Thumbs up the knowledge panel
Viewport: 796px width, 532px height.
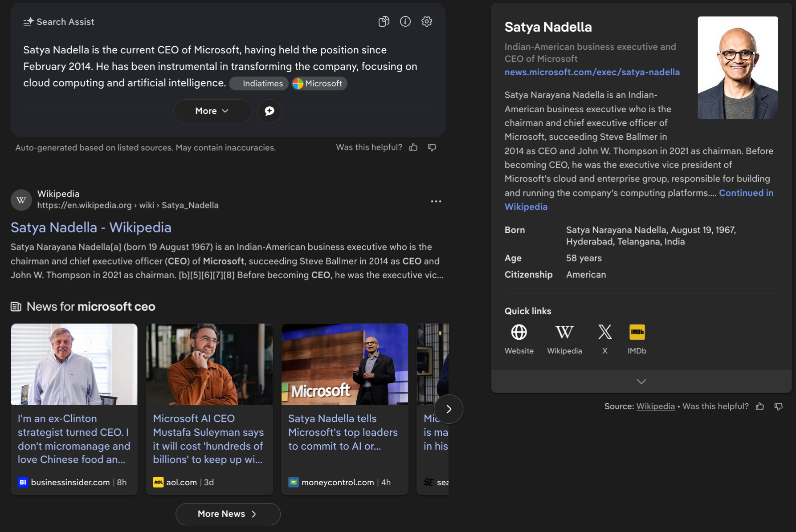[x=760, y=406]
